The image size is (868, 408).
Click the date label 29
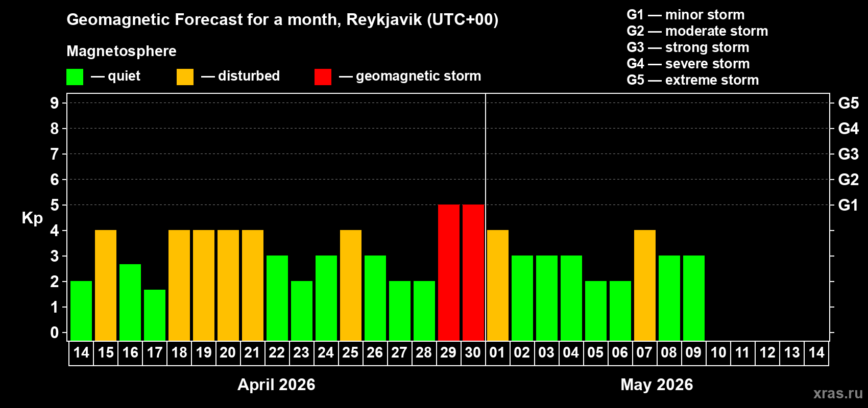448,352
